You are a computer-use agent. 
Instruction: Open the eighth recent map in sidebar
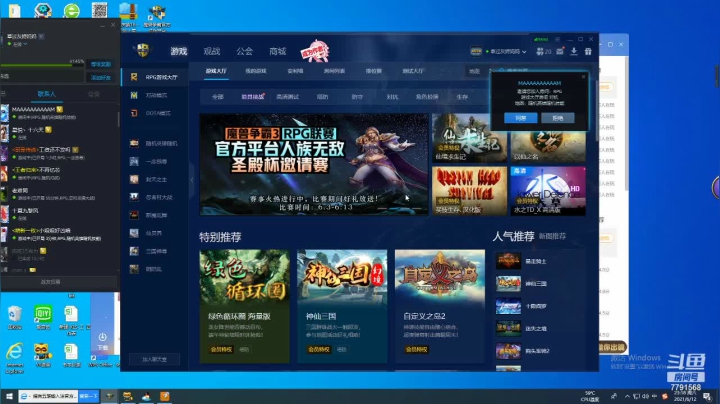[155, 269]
